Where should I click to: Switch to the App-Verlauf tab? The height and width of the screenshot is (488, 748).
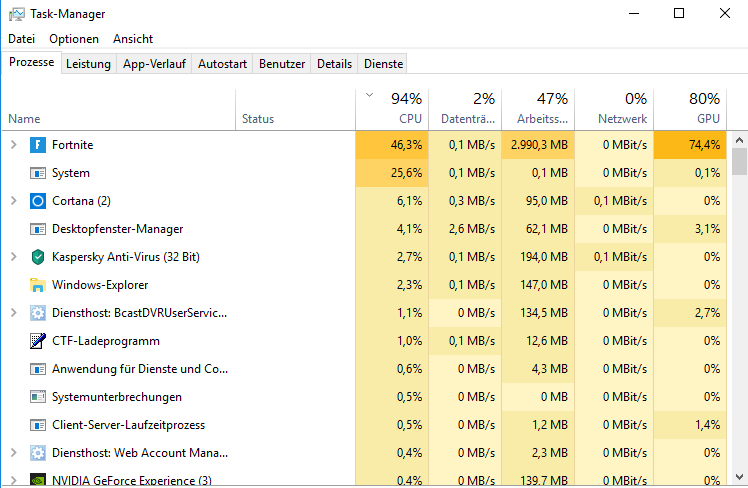pos(154,64)
